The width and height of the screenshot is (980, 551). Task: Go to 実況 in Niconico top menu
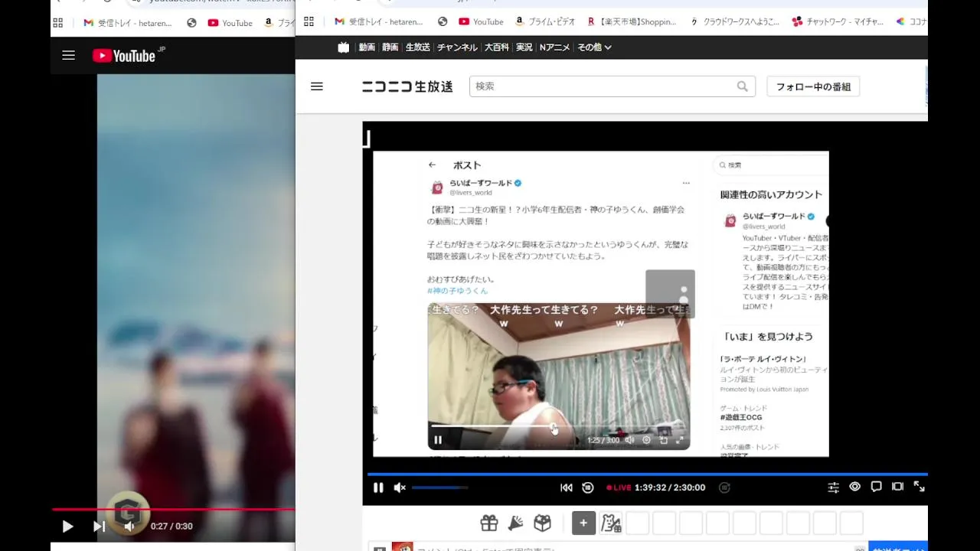click(x=524, y=47)
